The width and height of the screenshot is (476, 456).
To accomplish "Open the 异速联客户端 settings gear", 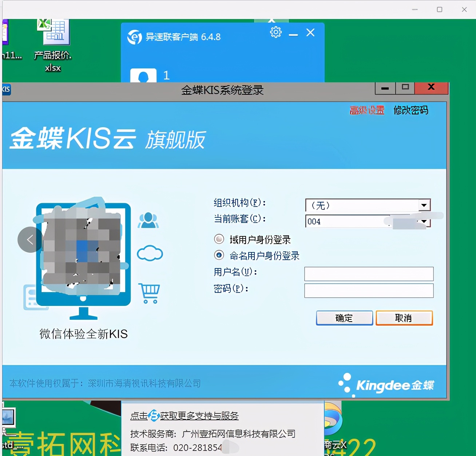I will pyautogui.click(x=276, y=32).
